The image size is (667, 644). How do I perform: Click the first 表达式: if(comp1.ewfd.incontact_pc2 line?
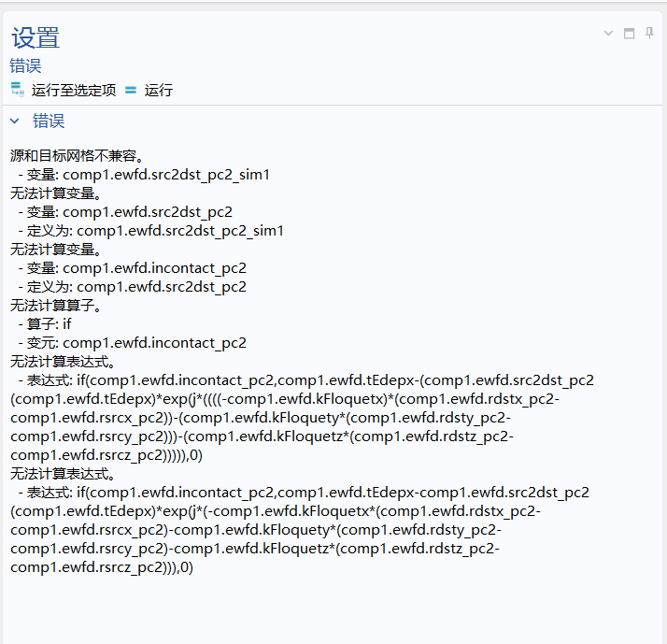(305, 380)
